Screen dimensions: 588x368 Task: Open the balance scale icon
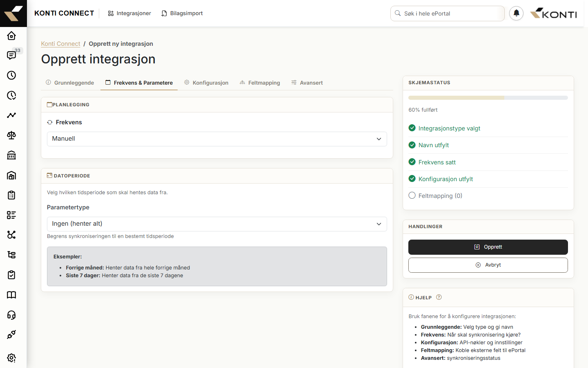click(11, 135)
